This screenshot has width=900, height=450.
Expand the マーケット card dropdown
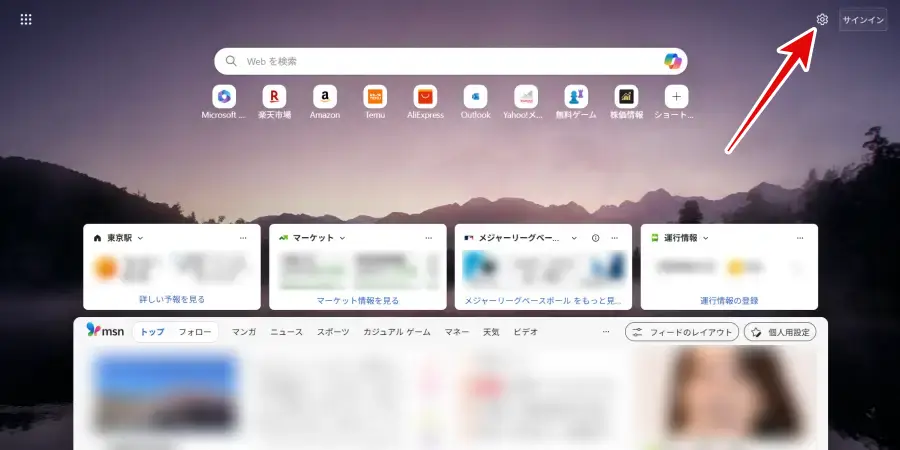click(343, 238)
